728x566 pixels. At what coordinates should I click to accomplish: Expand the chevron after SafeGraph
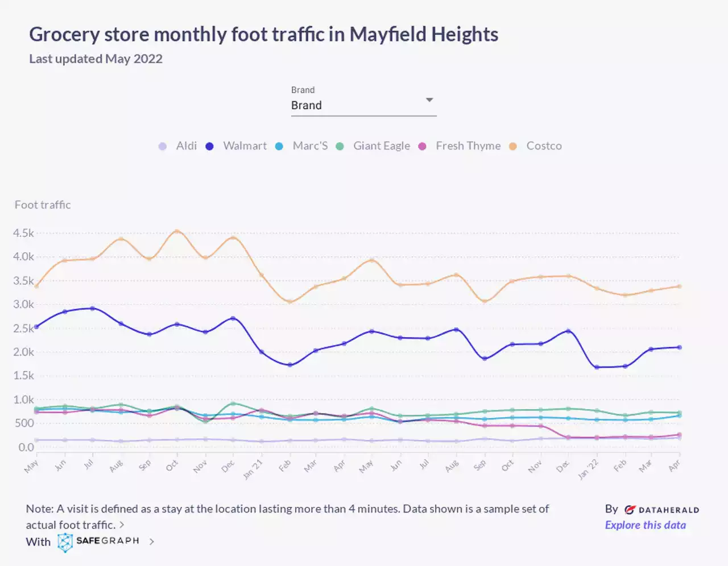[152, 542]
